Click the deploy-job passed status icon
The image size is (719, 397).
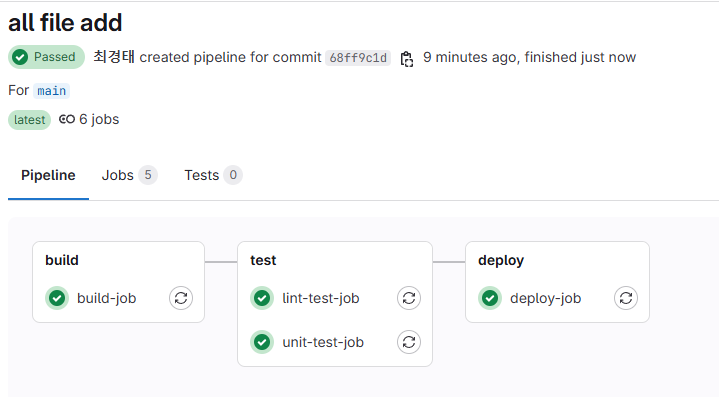pyautogui.click(x=490, y=298)
